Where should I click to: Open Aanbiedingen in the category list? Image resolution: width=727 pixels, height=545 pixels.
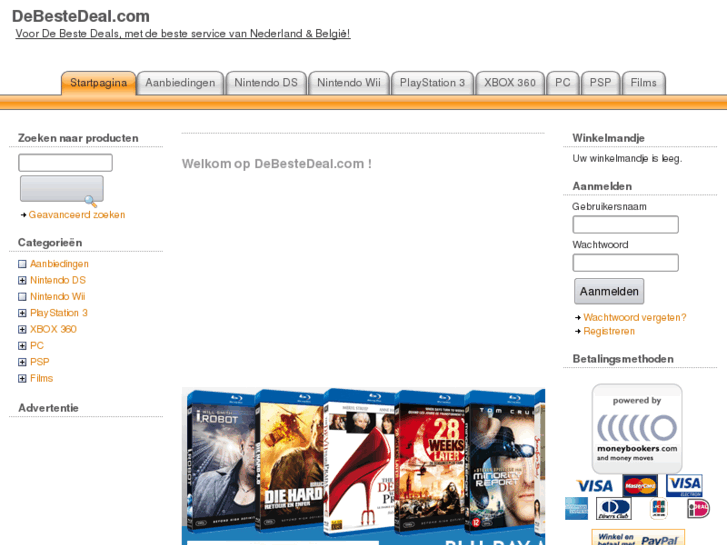coord(59,264)
